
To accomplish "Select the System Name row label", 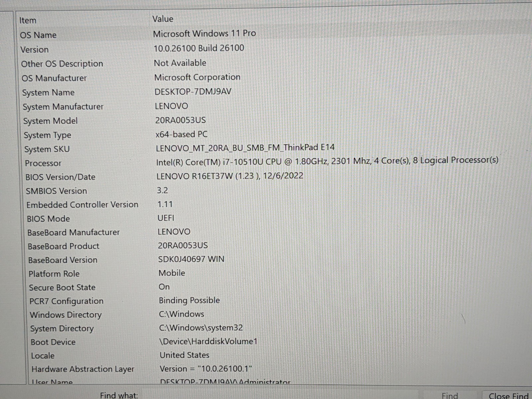I will (x=48, y=93).
